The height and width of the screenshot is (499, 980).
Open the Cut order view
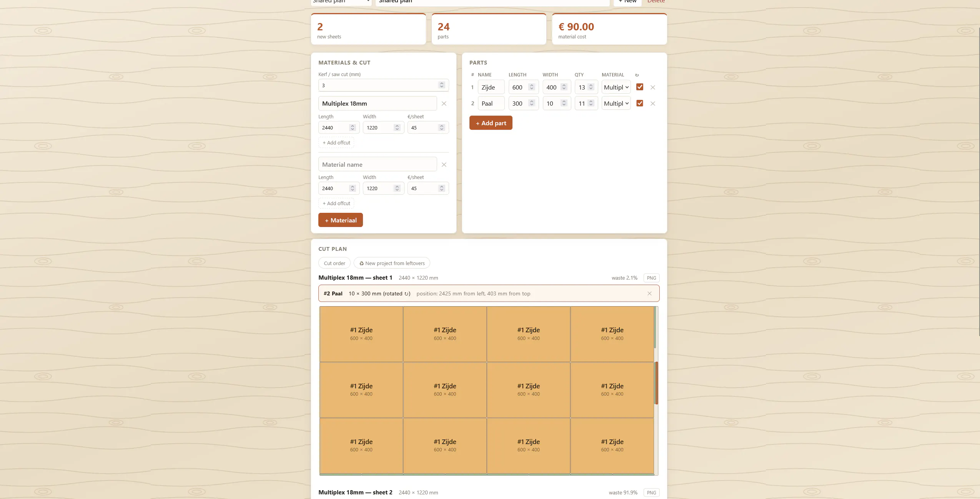pos(334,263)
